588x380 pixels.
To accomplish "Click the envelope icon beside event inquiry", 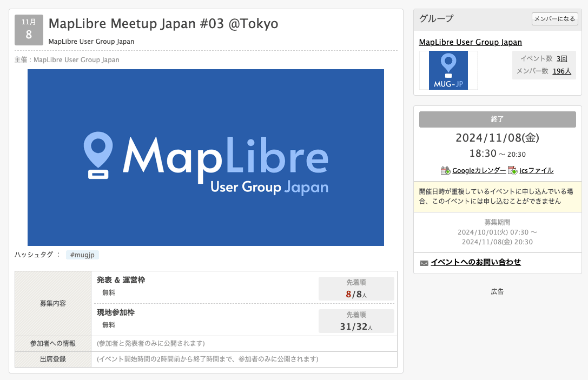I will (424, 263).
